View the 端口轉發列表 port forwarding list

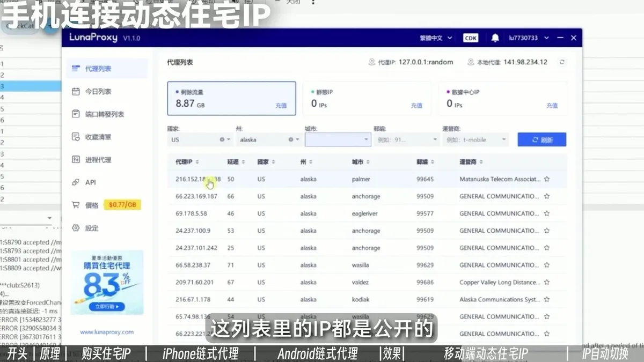tap(102, 114)
